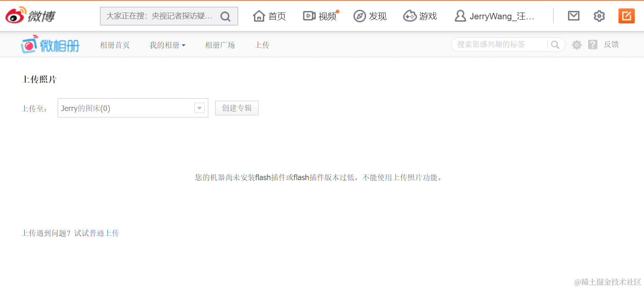This screenshot has width=644, height=289.
Task: Open the 相册广场 tab
Action: tap(220, 45)
